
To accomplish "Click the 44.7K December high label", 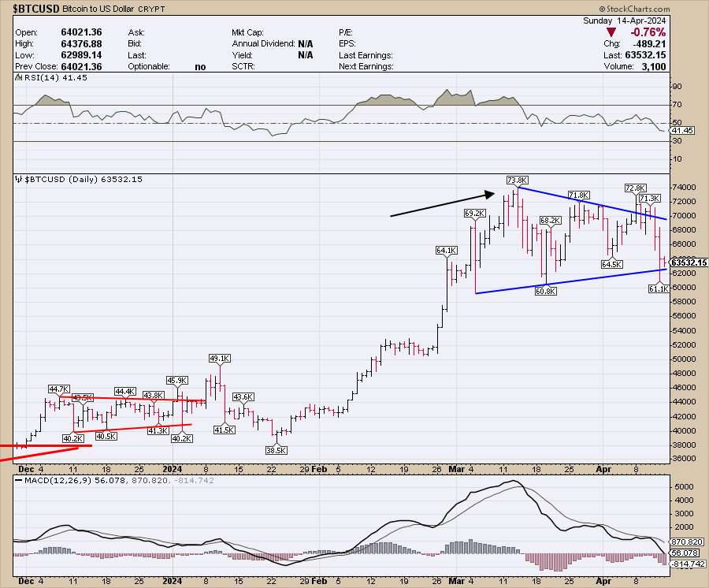I will tap(59, 389).
